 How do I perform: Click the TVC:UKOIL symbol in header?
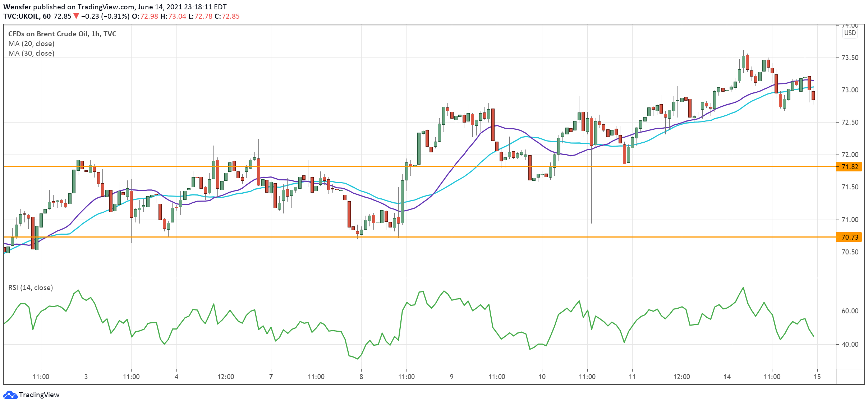pos(21,16)
